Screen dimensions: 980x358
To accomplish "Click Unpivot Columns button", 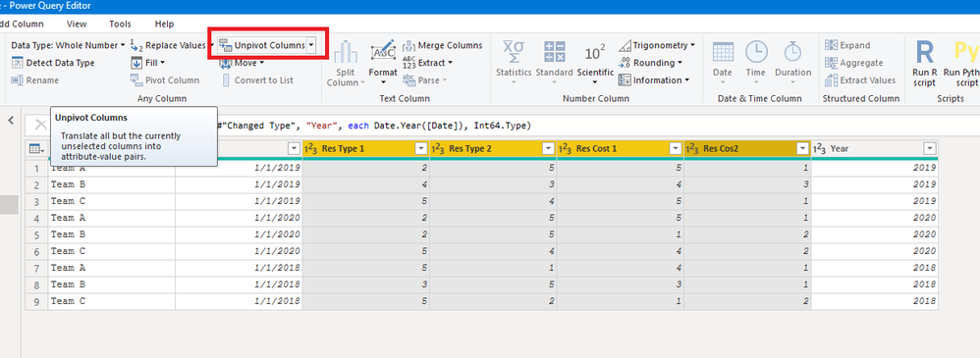I will (262, 45).
